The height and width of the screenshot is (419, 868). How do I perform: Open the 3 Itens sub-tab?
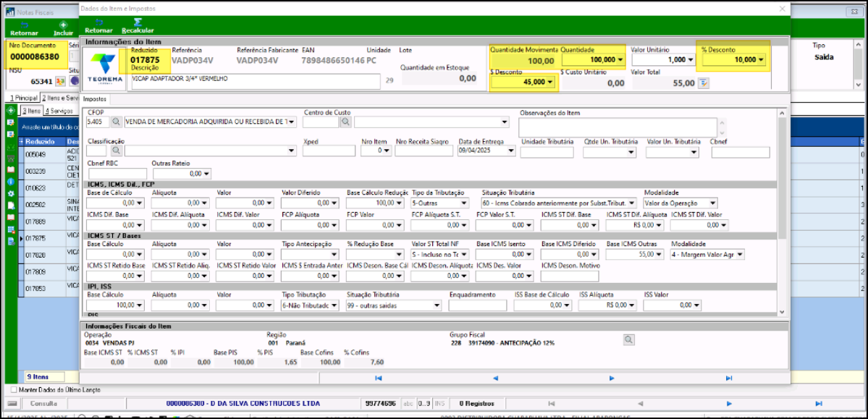(31, 111)
